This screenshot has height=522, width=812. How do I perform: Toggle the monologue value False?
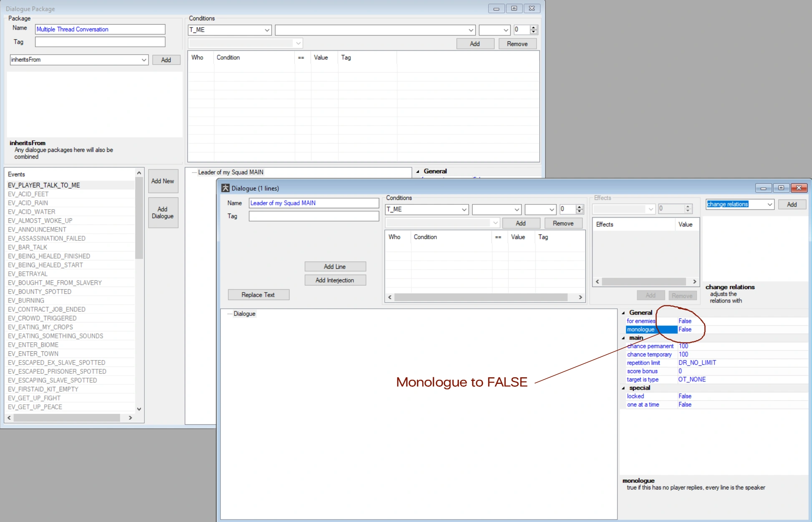[685, 330]
